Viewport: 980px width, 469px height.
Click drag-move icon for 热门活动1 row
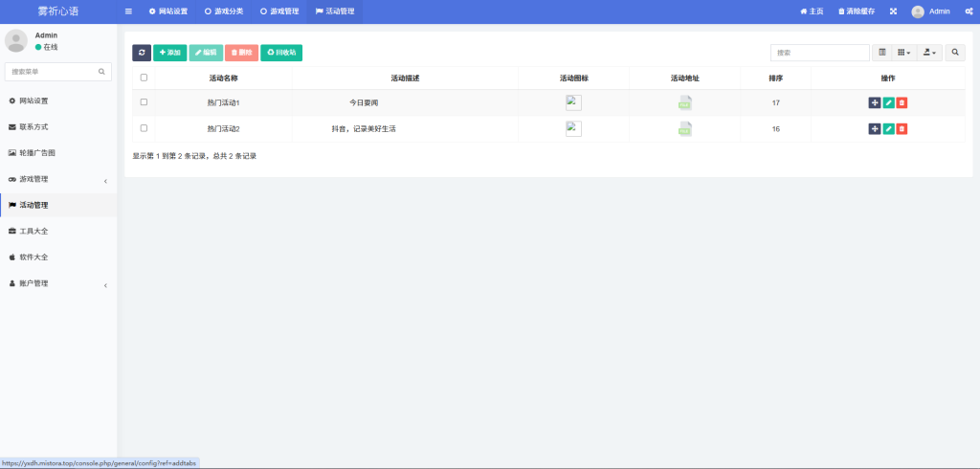point(875,102)
